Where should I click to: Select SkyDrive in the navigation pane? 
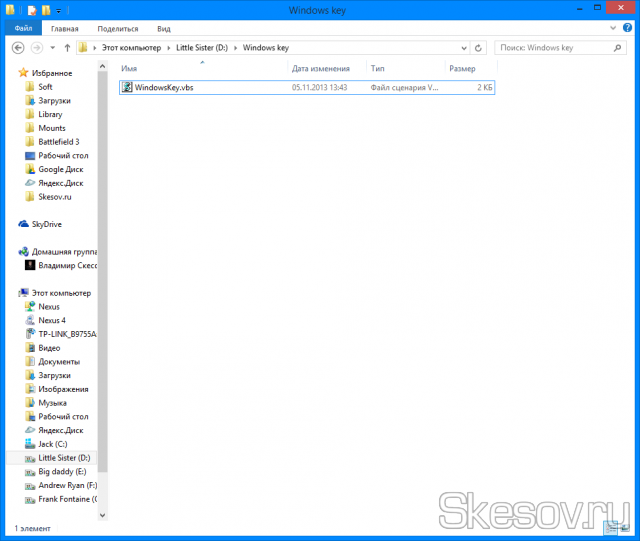(46, 224)
